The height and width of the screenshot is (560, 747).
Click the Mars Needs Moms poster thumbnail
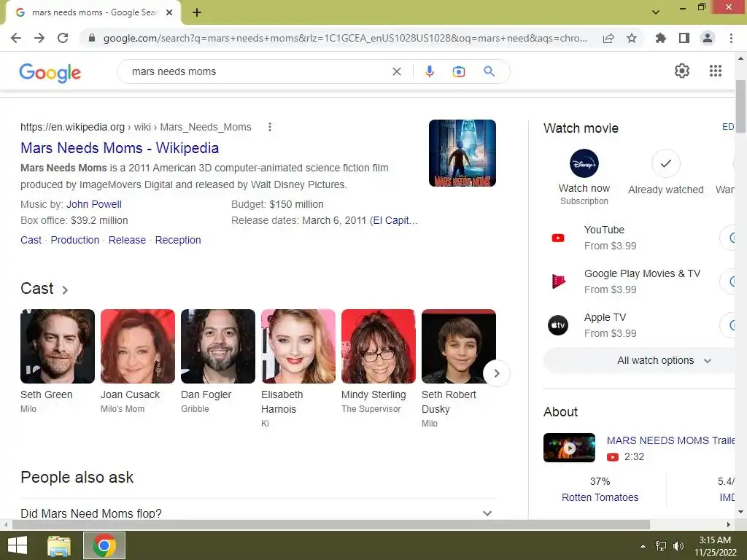462,153
